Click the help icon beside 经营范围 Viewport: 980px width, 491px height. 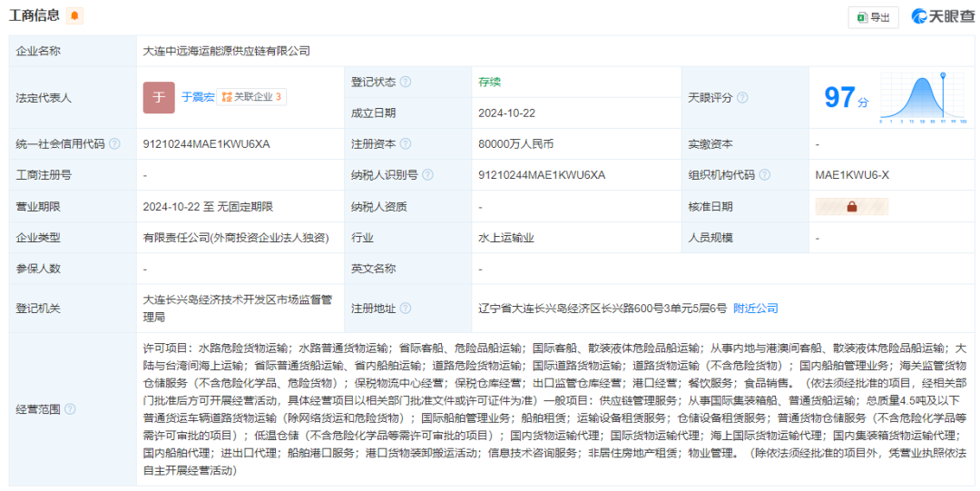(x=70, y=409)
